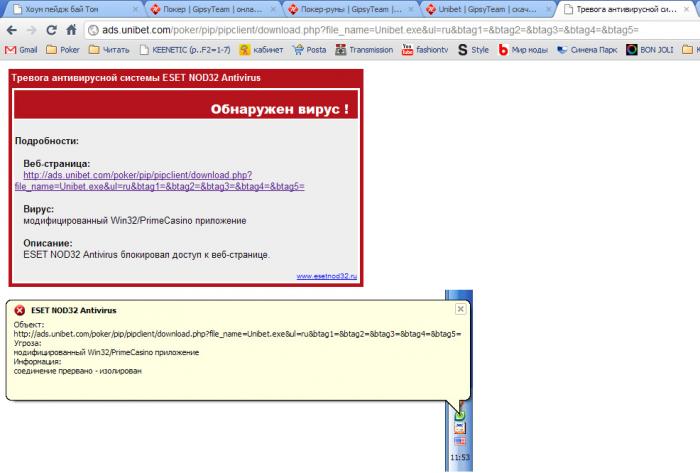Close the Тревога антивирусной tab
Viewport: 700px width, 473px height.
[x=687, y=9]
